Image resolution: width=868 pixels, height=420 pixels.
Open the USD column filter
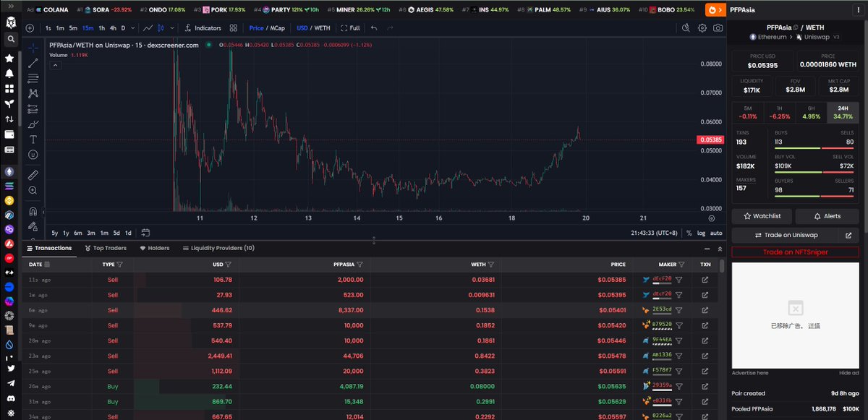pyautogui.click(x=228, y=265)
